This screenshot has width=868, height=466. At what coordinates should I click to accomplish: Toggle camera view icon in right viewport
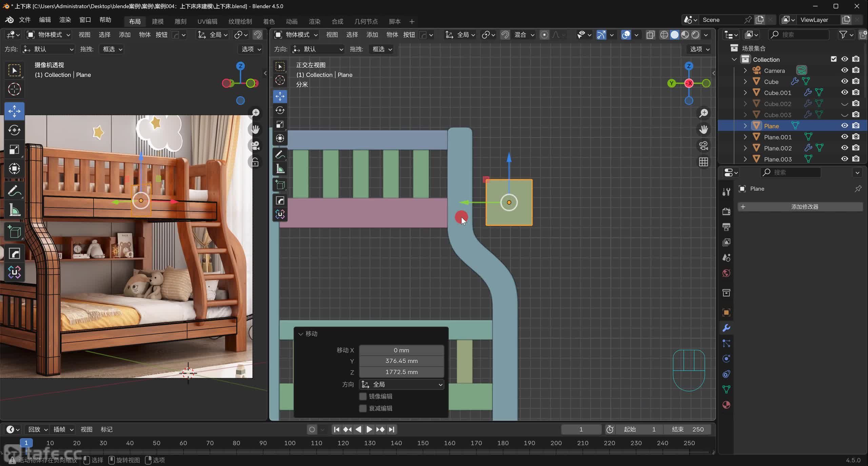coord(704,146)
